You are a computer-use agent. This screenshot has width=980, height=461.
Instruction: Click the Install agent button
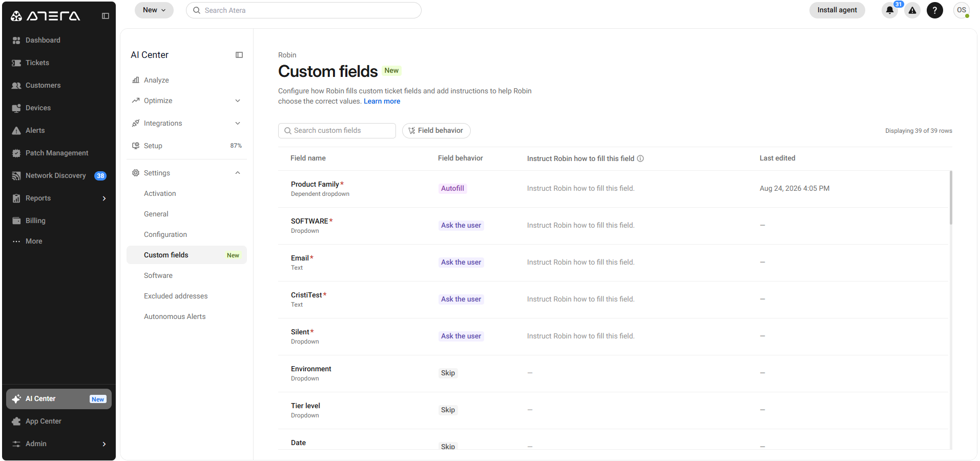[837, 10]
